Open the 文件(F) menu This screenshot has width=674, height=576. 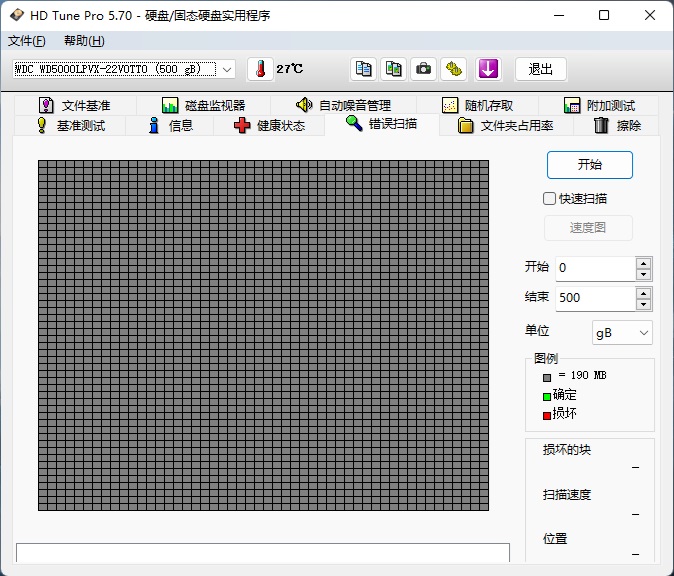coord(27,41)
